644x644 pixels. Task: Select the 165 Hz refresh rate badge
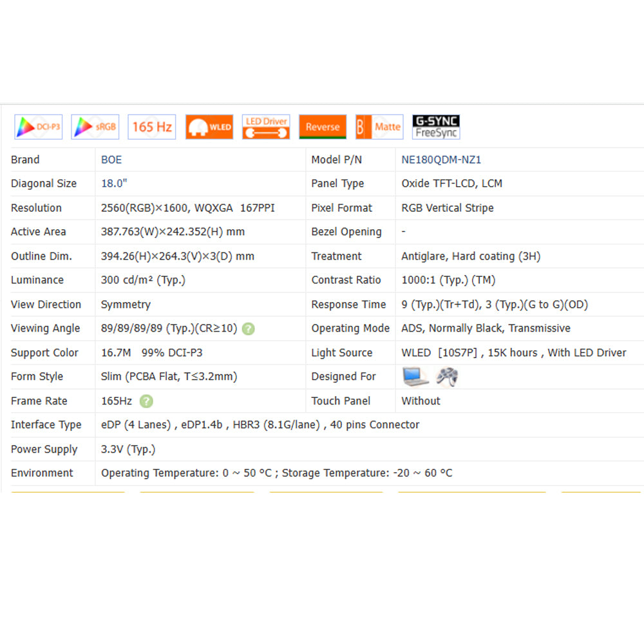point(152,127)
